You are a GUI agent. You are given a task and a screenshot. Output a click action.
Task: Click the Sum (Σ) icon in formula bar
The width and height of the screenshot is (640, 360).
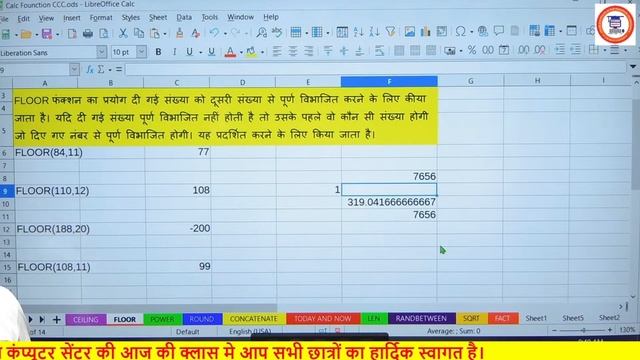(100, 70)
